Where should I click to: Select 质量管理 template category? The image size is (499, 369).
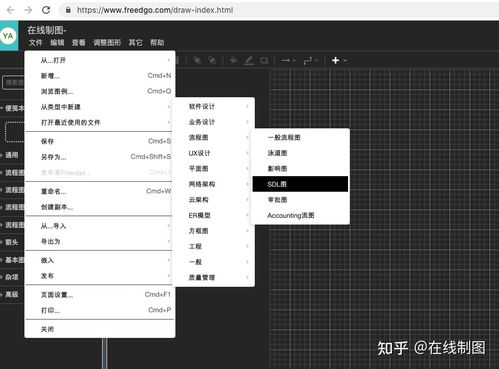(x=214, y=277)
